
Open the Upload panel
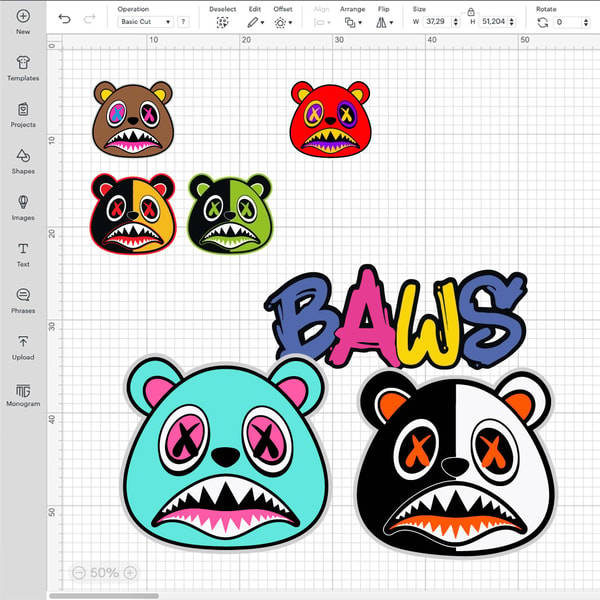click(x=23, y=347)
